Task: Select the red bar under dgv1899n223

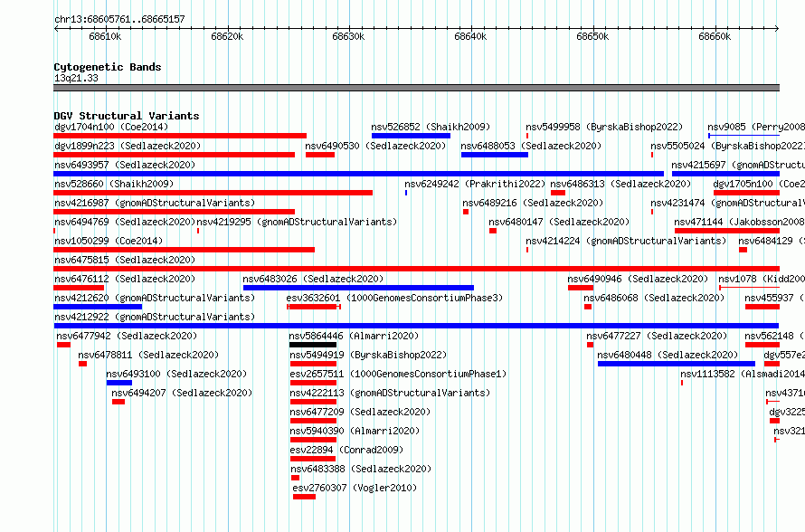Action: [174, 155]
